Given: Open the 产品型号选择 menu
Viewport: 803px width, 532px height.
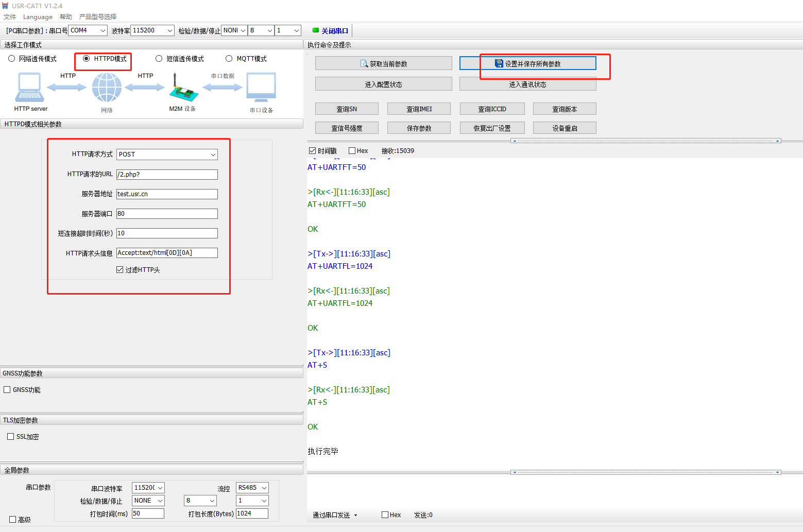Looking at the screenshot, I should pyautogui.click(x=98, y=16).
